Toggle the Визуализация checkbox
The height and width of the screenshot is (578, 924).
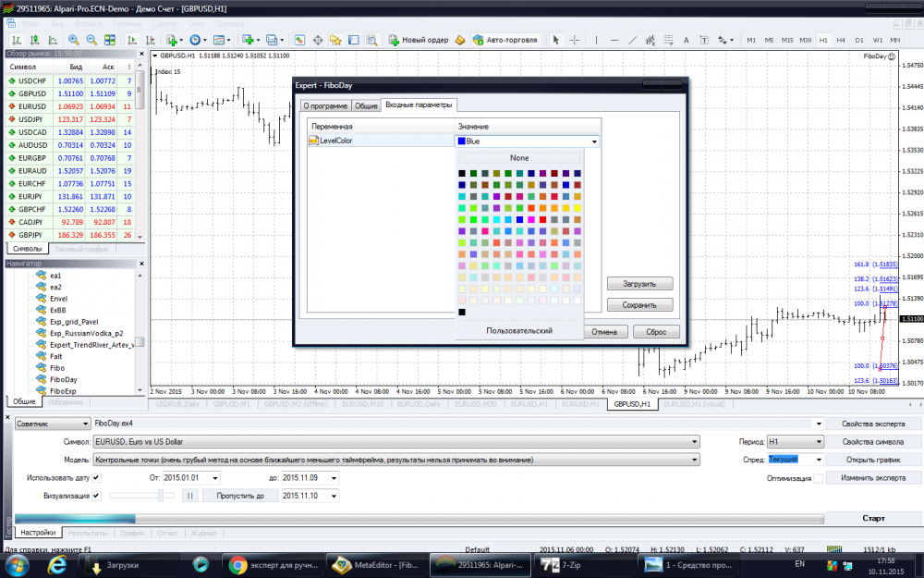96,495
